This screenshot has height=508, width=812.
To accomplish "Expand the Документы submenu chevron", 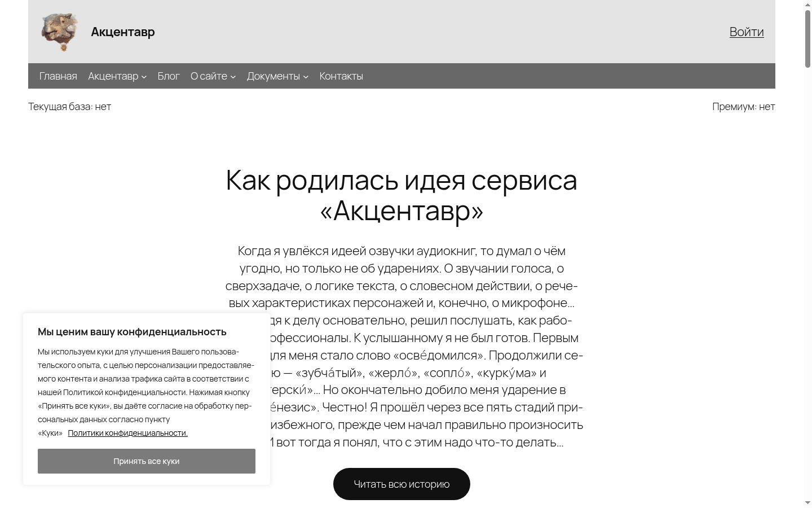I will click(x=306, y=77).
